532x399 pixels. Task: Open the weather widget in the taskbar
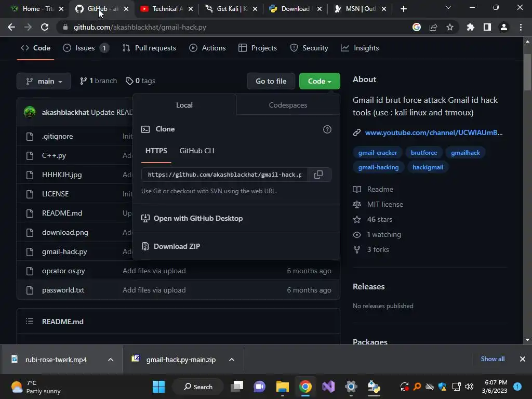click(36, 387)
